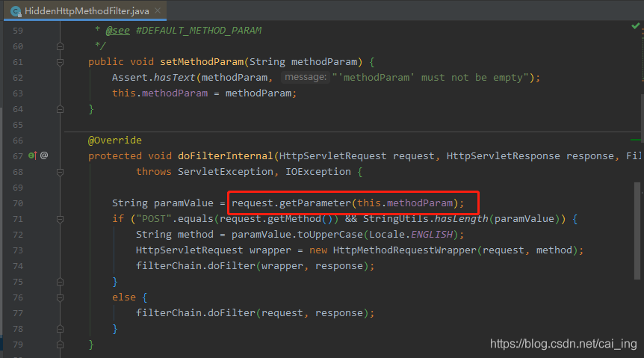Click ServletException on line 68

coord(225,171)
